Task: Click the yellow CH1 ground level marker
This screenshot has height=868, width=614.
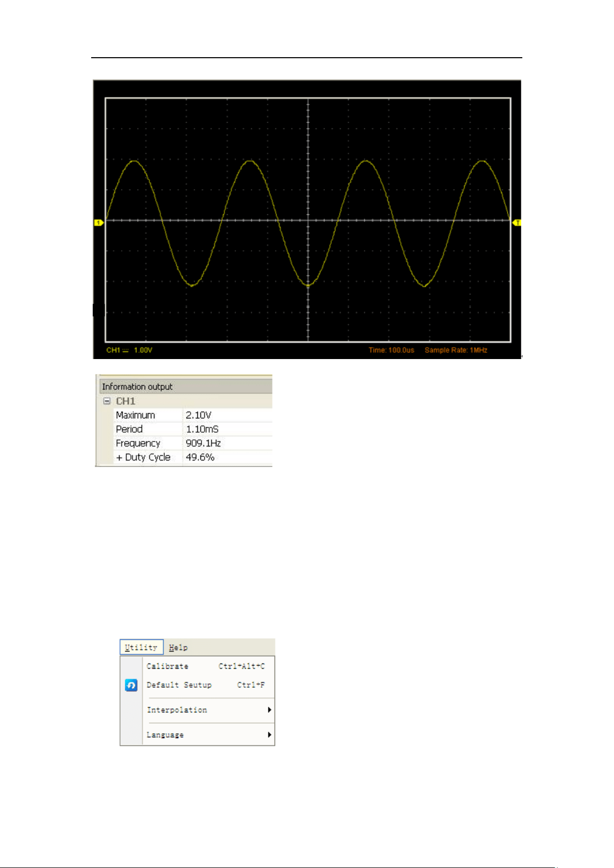Action: pos(98,223)
